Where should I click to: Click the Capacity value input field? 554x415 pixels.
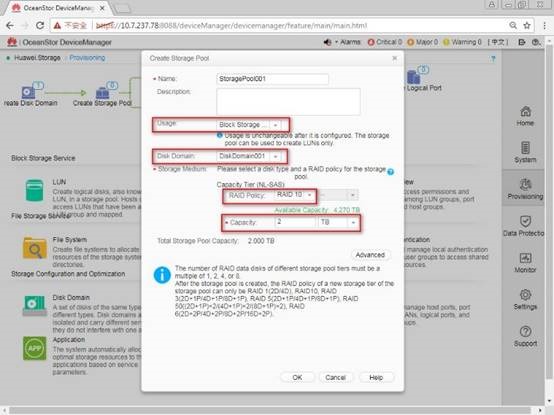click(x=295, y=222)
